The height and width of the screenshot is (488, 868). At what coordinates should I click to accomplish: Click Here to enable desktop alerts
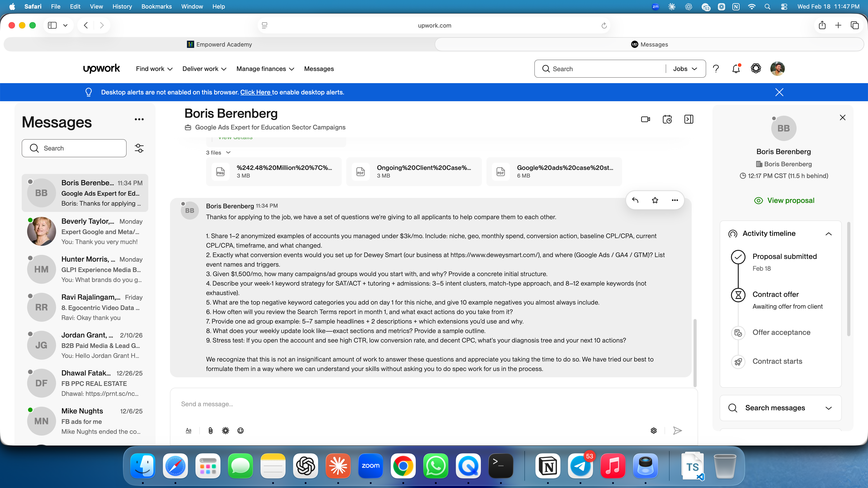click(x=255, y=92)
